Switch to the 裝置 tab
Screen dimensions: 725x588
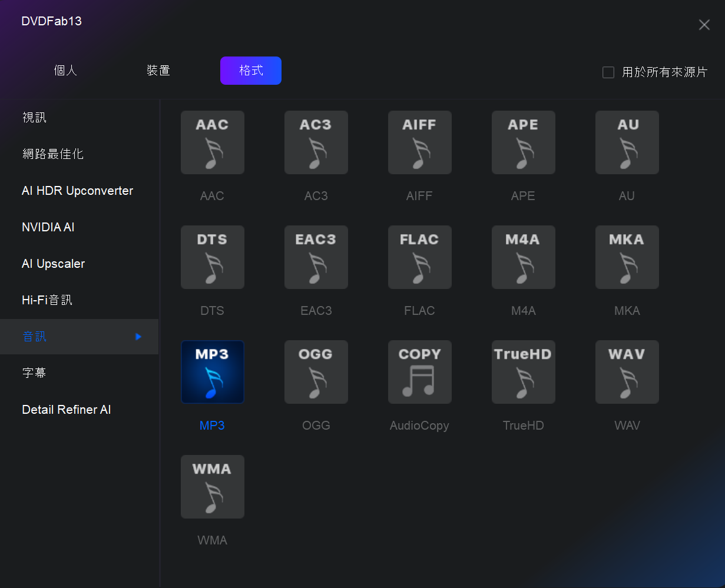pyautogui.click(x=158, y=71)
